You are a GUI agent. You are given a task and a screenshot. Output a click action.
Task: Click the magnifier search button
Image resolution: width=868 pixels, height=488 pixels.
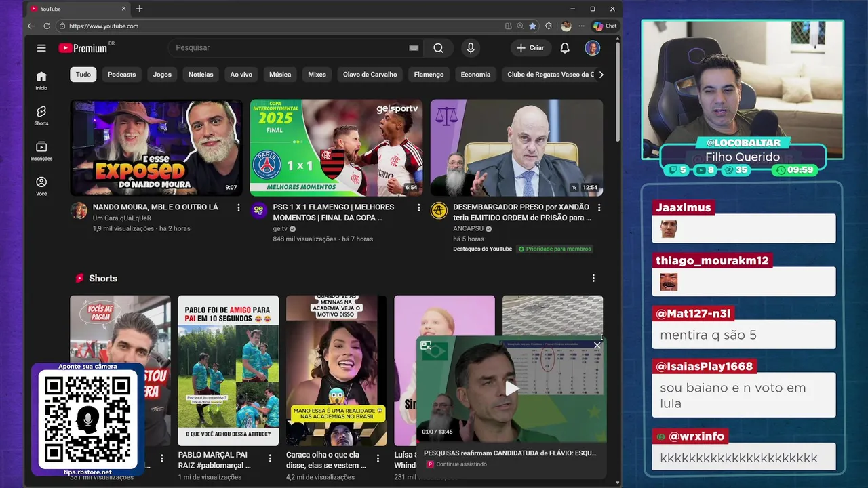(438, 48)
